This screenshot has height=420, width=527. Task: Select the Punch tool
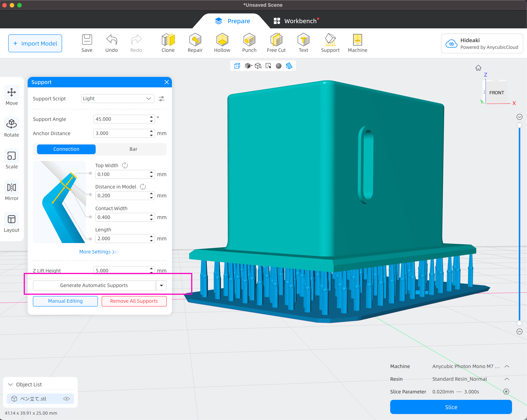[x=249, y=43]
